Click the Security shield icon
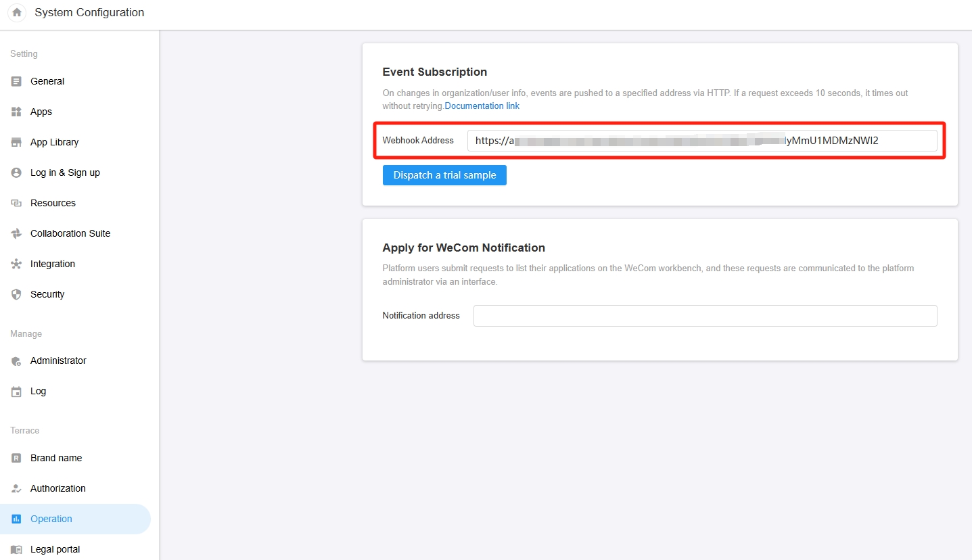The width and height of the screenshot is (972, 560). (17, 294)
